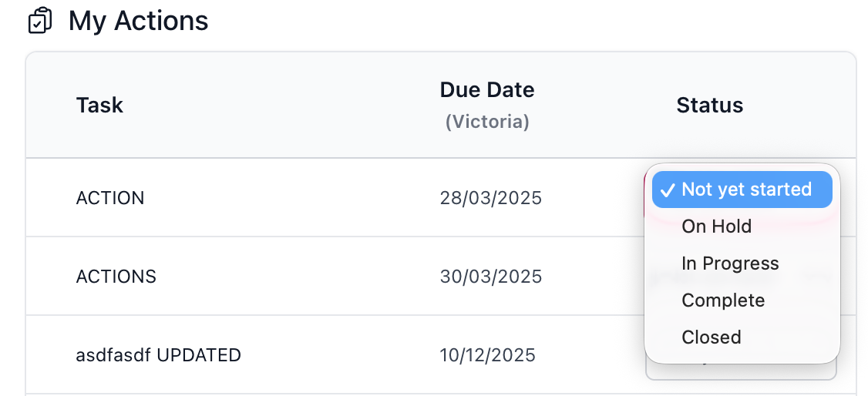Select the Not yet started status option
The height and width of the screenshot is (396, 868).
coord(746,190)
